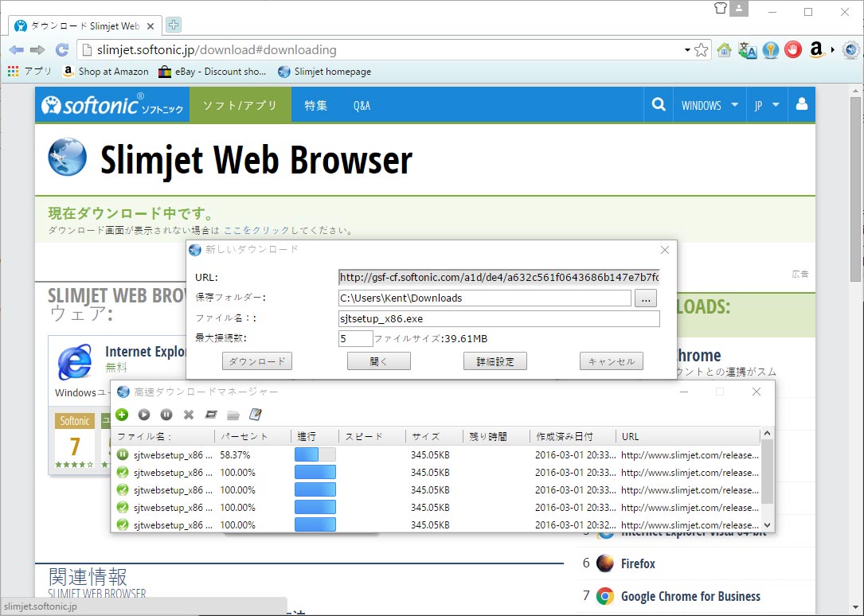Open the eBay Discount shopping bookmark
The image size is (864, 616).
212,72
